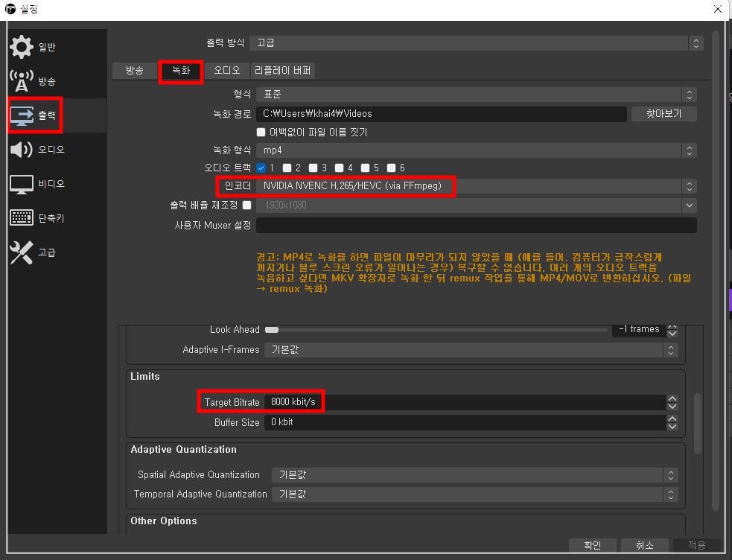Open the 비디오 monitor settings section
Image resolution: width=732 pixels, height=560 pixels.
click(22, 184)
